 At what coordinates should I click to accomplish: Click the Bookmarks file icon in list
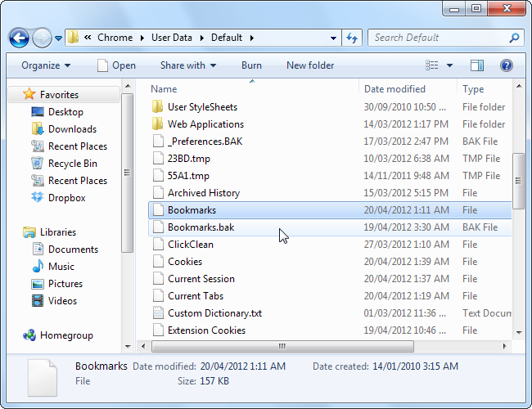pos(158,210)
